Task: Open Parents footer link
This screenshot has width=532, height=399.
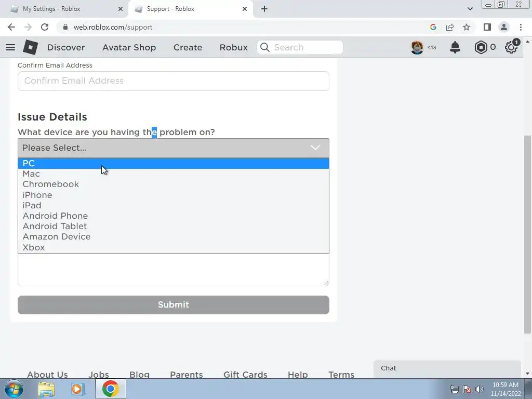Action: pyautogui.click(x=187, y=374)
